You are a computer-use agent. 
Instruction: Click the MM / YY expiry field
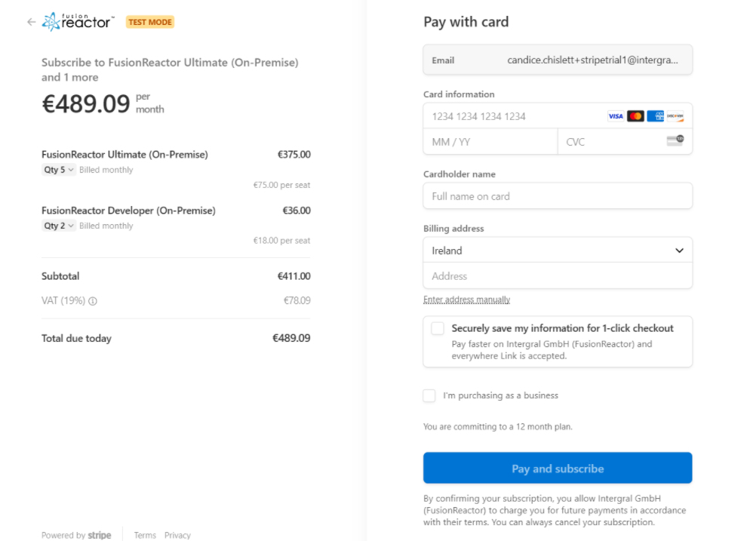[490, 142]
